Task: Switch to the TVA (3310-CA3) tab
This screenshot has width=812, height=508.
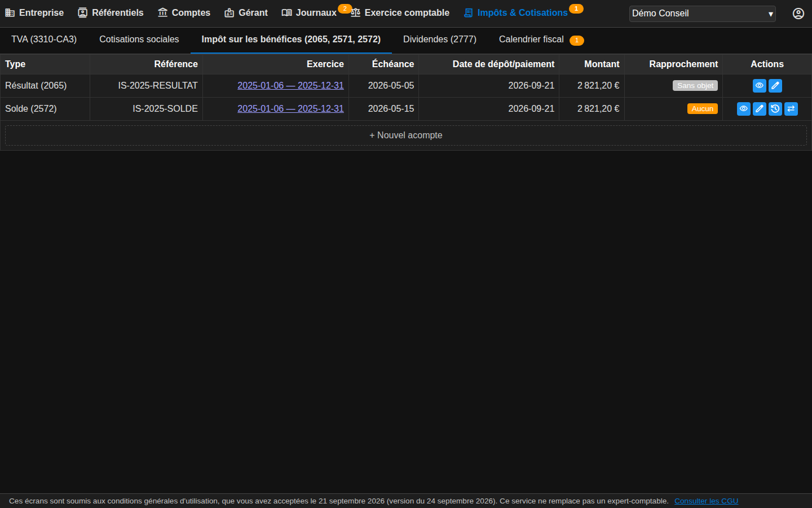Action: [44, 40]
